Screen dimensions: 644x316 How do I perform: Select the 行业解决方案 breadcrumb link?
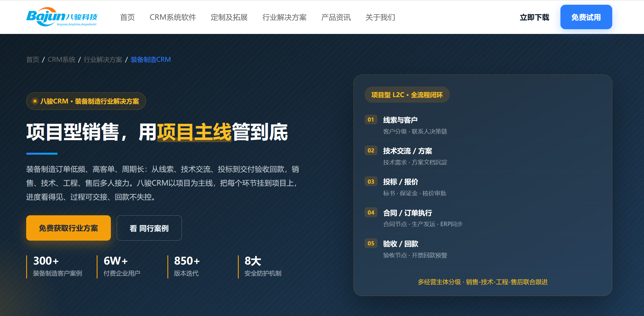[103, 60]
